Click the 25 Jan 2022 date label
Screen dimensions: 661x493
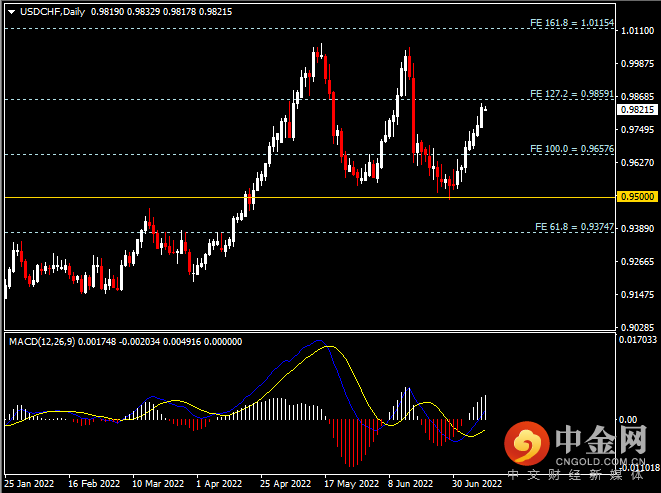click(29, 483)
